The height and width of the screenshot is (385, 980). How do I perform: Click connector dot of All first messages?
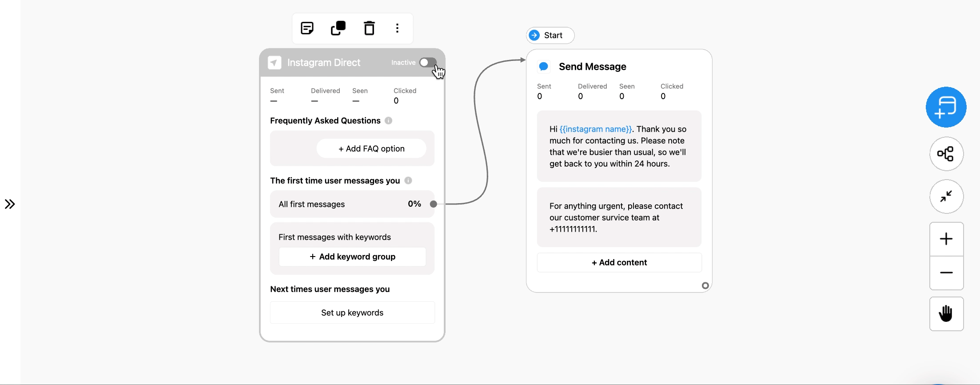pos(434,204)
